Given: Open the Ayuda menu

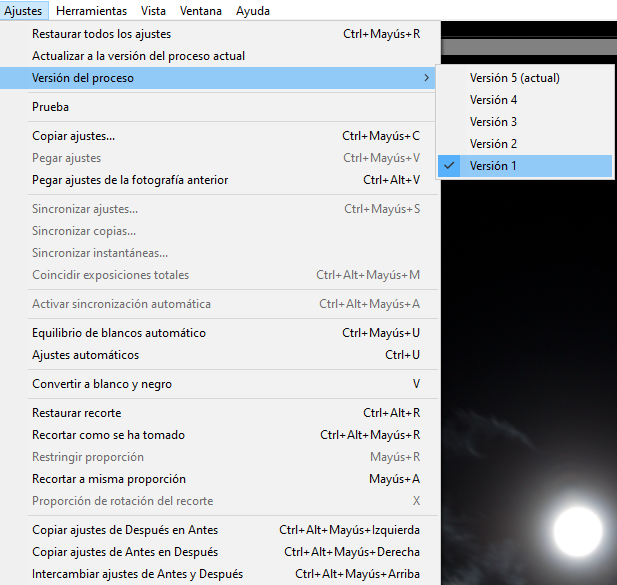Looking at the screenshot, I should [253, 11].
